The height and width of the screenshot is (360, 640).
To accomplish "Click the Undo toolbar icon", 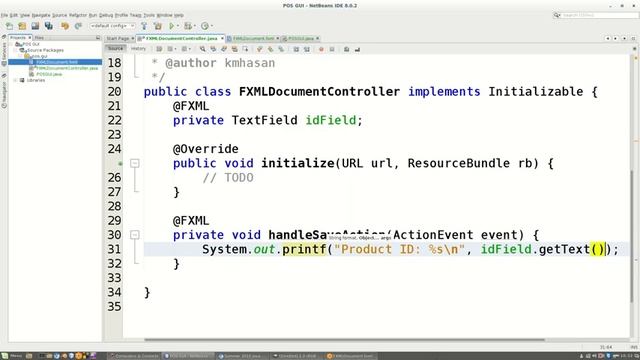I will (x=64, y=26).
